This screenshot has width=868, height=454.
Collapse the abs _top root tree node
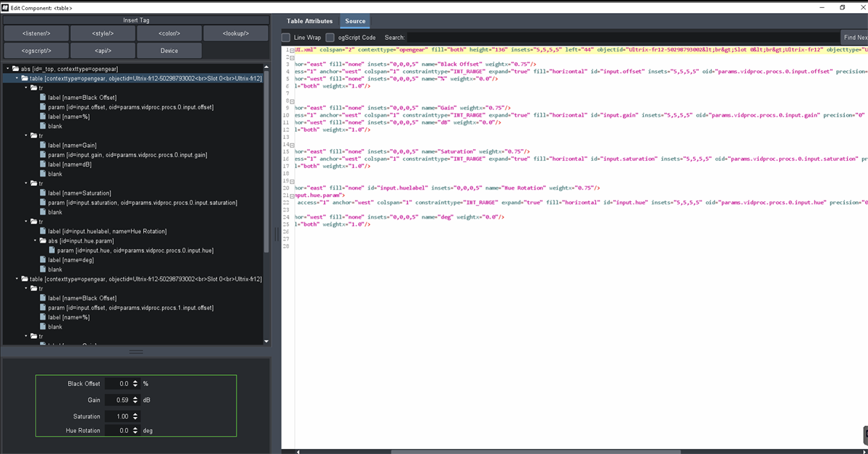tap(7, 69)
